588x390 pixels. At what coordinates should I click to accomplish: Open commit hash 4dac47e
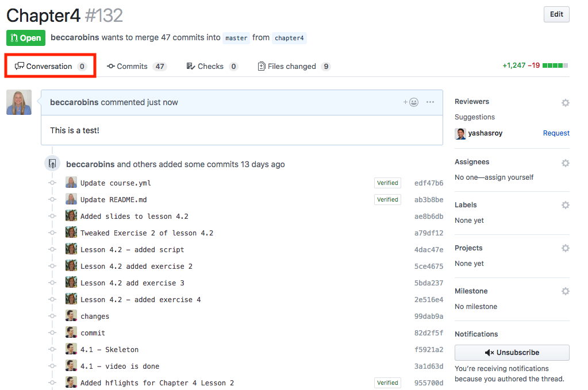pyautogui.click(x=429, y=250)
